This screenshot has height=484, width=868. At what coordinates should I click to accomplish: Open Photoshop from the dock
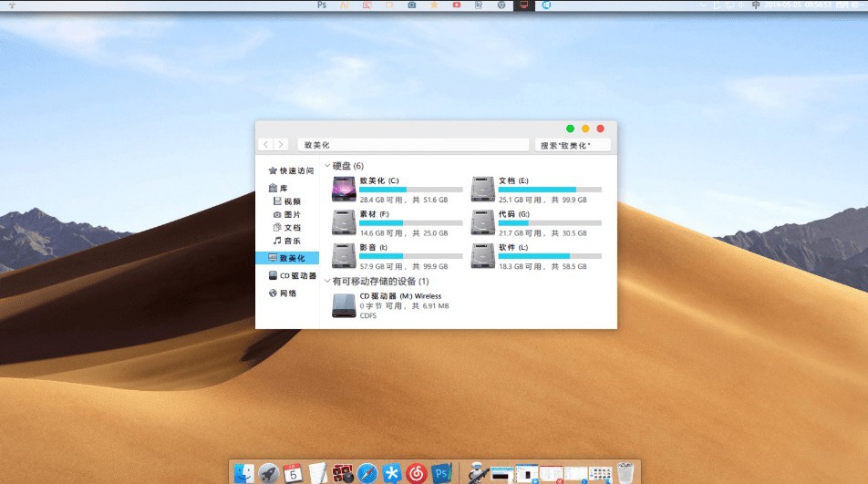click(x=442, y=472)
